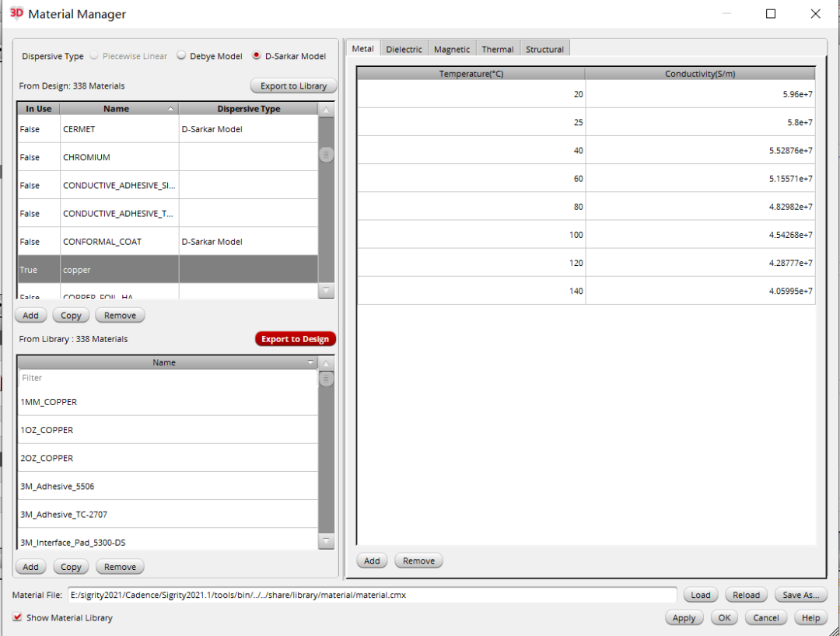Screen dimensions: 840x636
Task: Click the Reload button
Action: (x=746, y=595)
